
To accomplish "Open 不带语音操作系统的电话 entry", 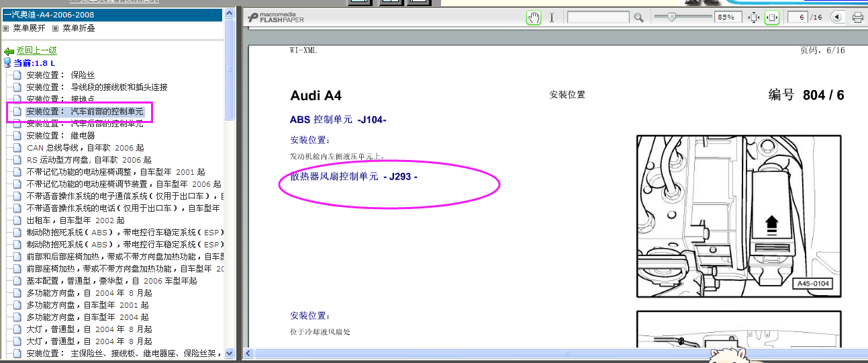I will [124, 208].
